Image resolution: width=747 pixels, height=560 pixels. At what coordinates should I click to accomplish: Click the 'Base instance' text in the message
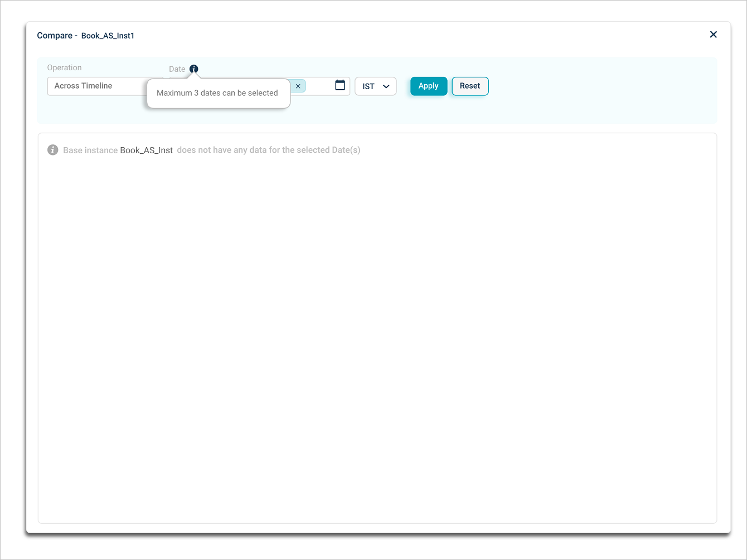point(90,150)
